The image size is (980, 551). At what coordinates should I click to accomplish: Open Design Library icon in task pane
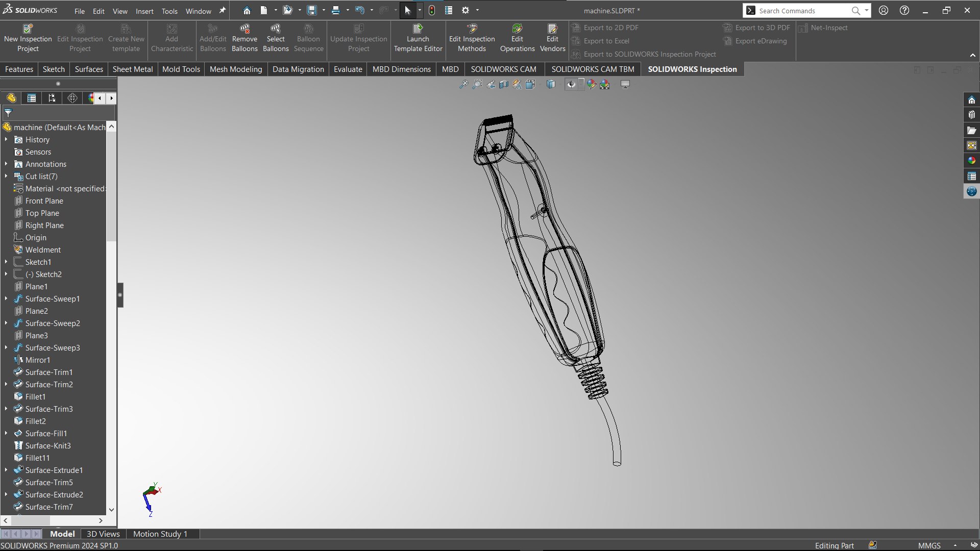972,115
